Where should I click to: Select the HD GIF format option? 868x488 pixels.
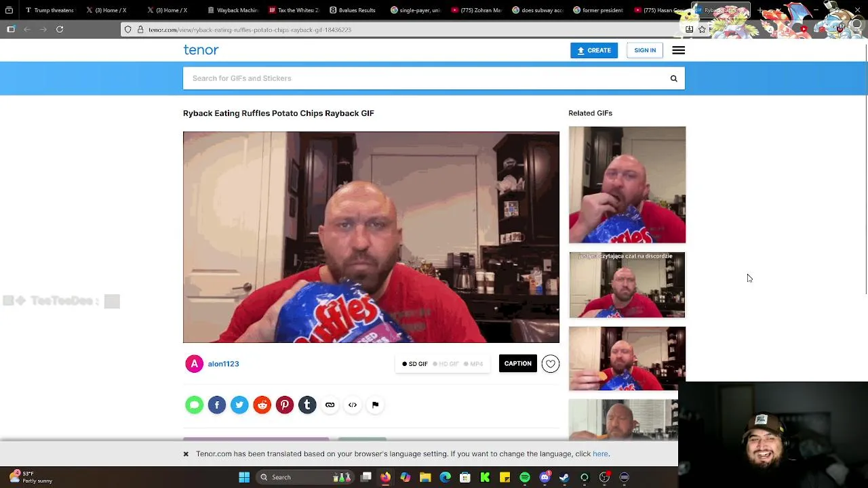tap(446, 364)
